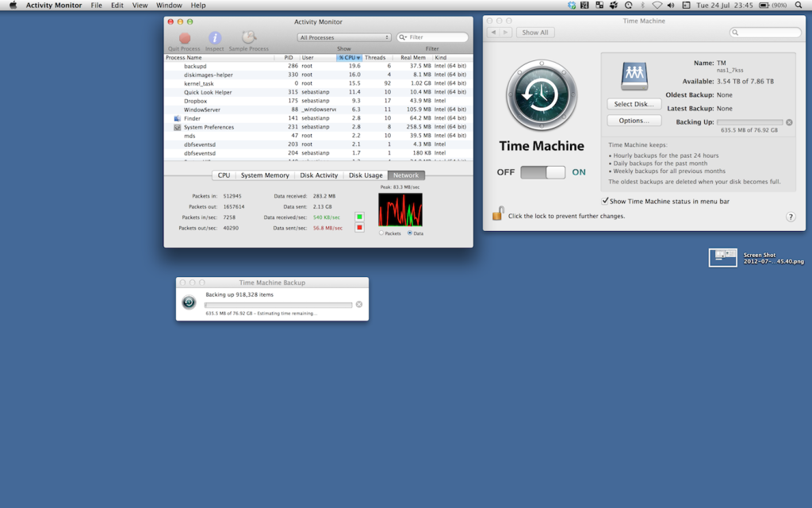Screen dimensions: 812x508
Task: Select the kernel_task process row
Action: [318, 83]
